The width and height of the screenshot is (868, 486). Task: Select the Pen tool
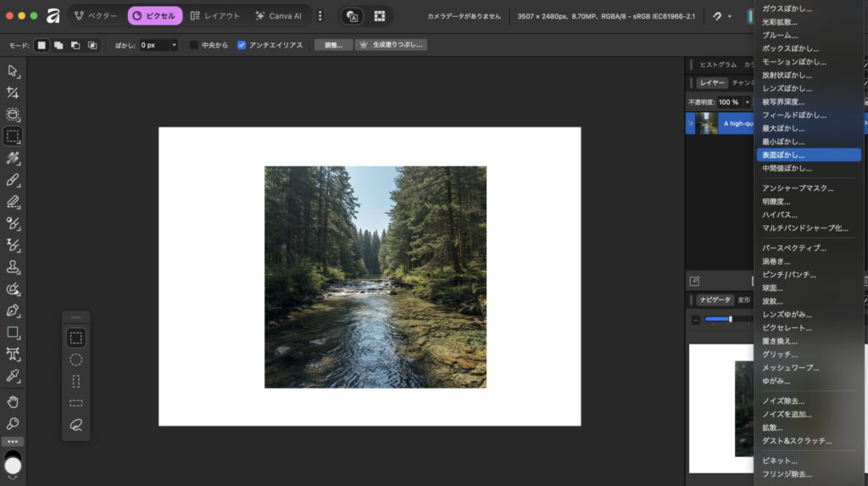[x=13, y=310]
